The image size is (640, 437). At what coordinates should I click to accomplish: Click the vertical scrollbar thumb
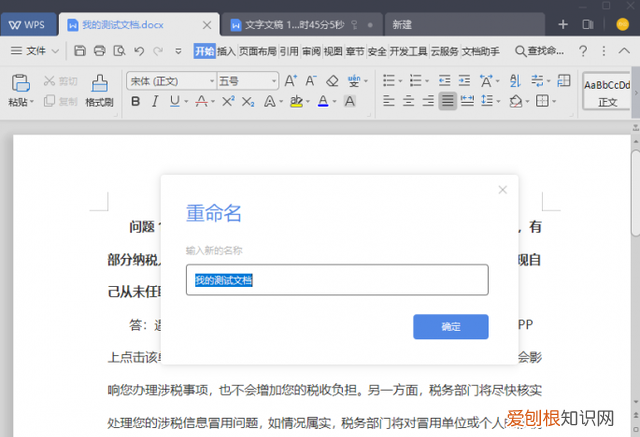[x=636, y=193]
